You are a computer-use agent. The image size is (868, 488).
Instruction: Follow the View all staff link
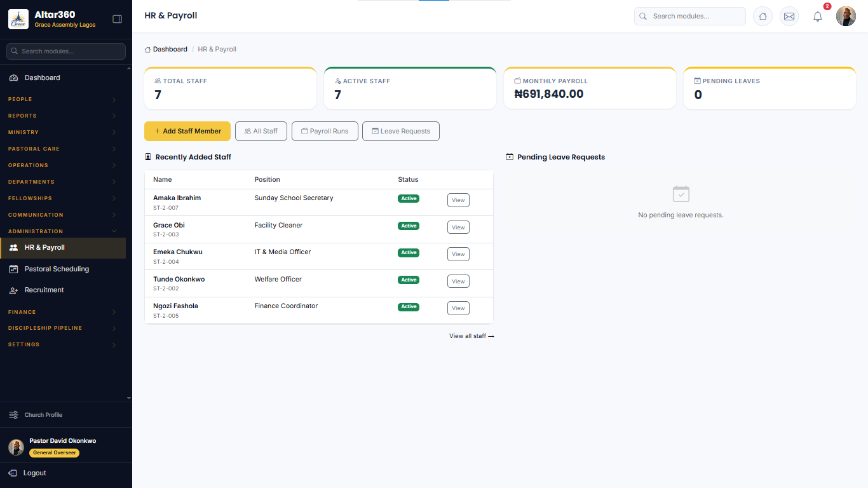coord(471,336)
